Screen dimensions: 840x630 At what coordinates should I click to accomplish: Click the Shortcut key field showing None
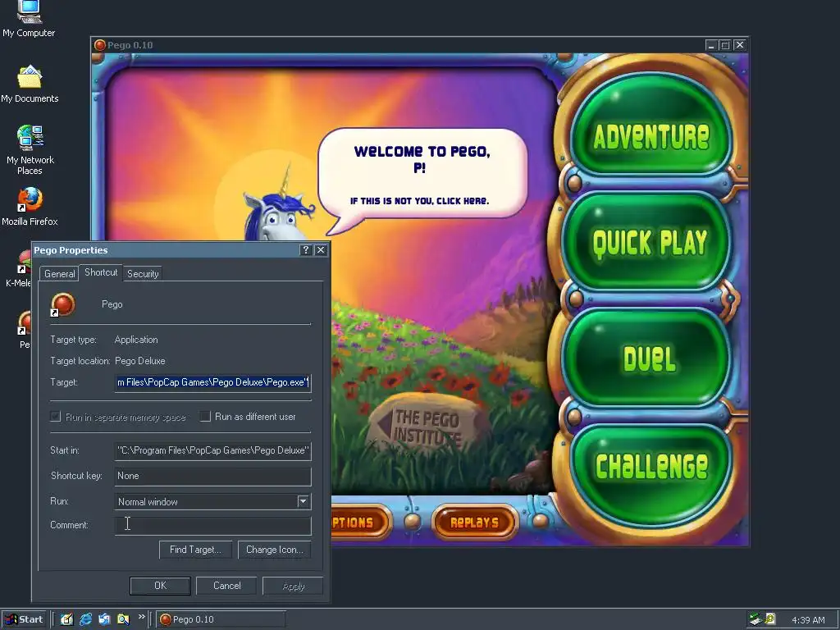212,477
